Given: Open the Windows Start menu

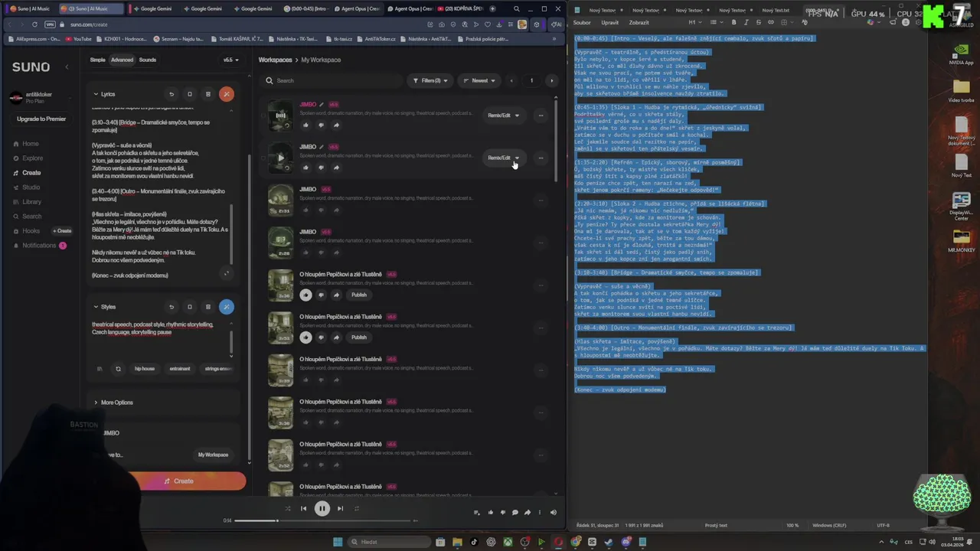Looking at the screenshot, I should click(x=338, y=542).
